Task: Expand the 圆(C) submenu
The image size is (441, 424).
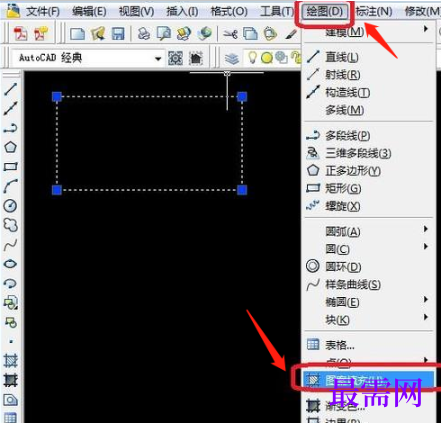Action: tap(426, 247)
